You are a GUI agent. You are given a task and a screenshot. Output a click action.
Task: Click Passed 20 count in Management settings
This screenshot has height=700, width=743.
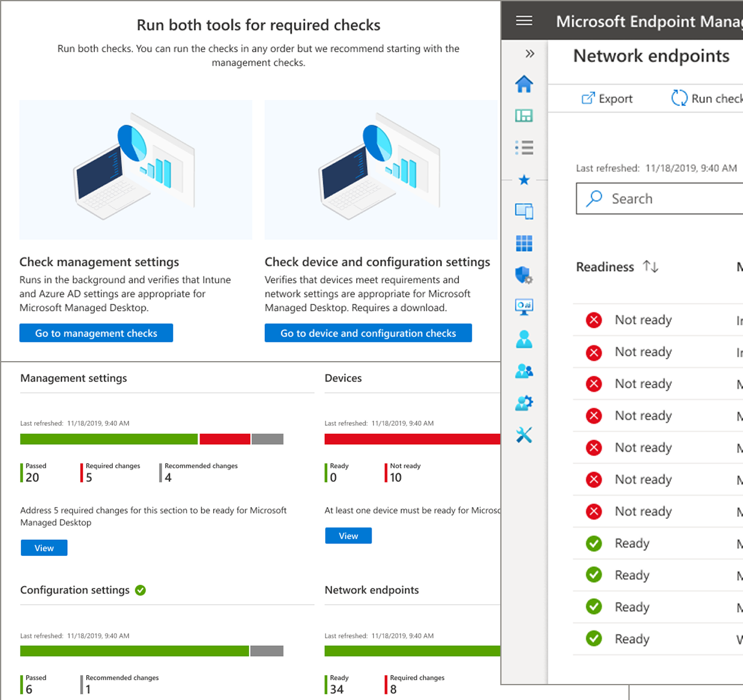click(34, 473)
